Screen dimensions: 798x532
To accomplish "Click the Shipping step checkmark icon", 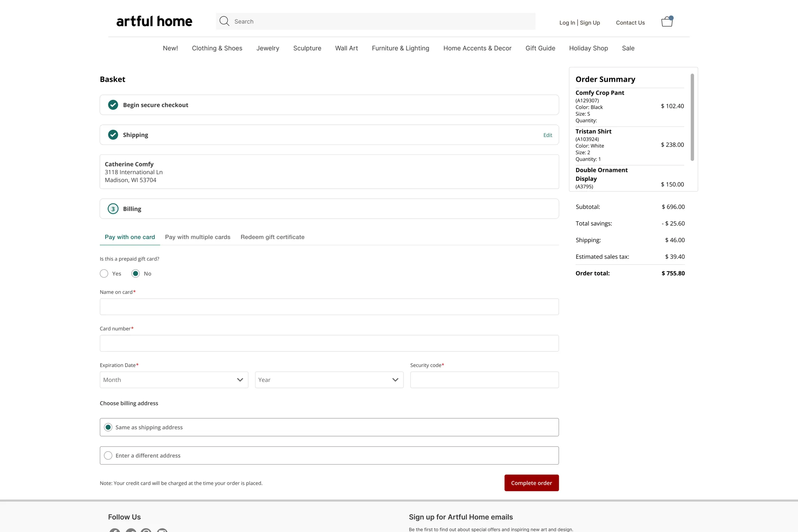I will click(113, 135).
